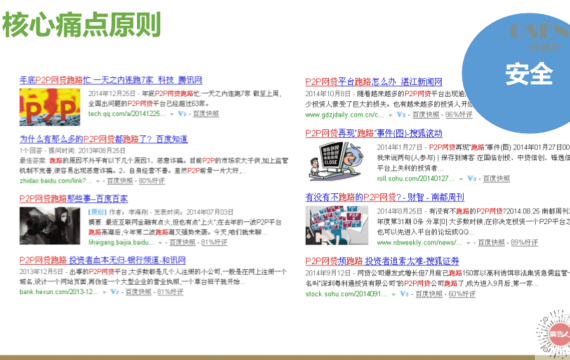This screenshot has width=570, height=360.
Task: Click the V3 badge next to www.gdzjdaily.com.cn
Action: (401, 115)
